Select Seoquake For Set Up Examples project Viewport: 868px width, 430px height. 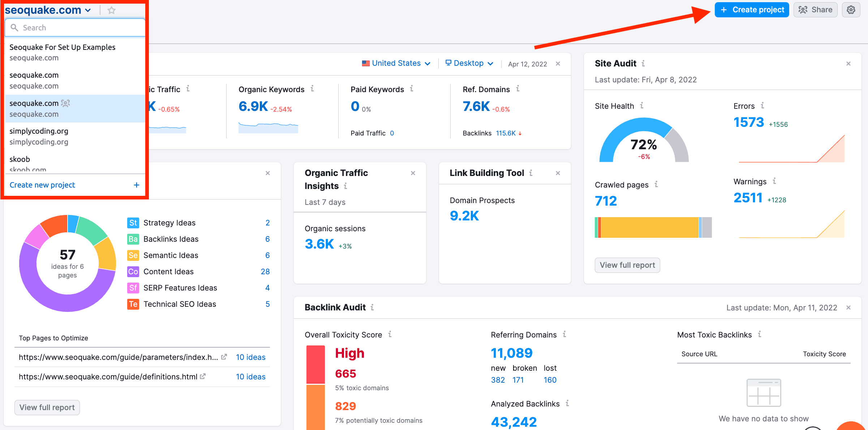pos(75,52)
